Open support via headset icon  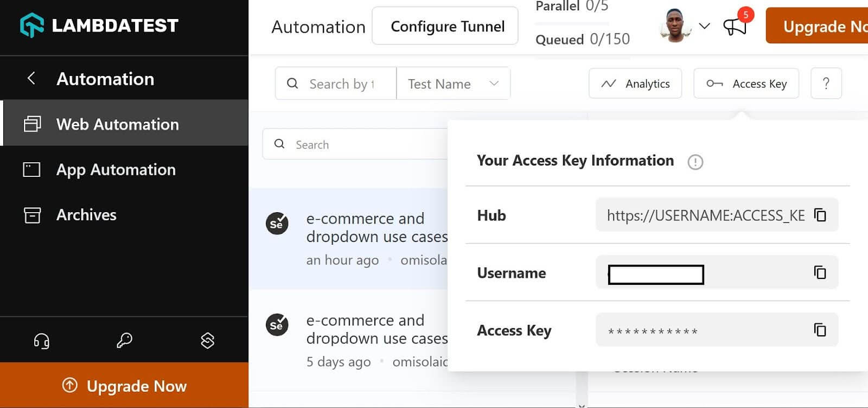42,341
